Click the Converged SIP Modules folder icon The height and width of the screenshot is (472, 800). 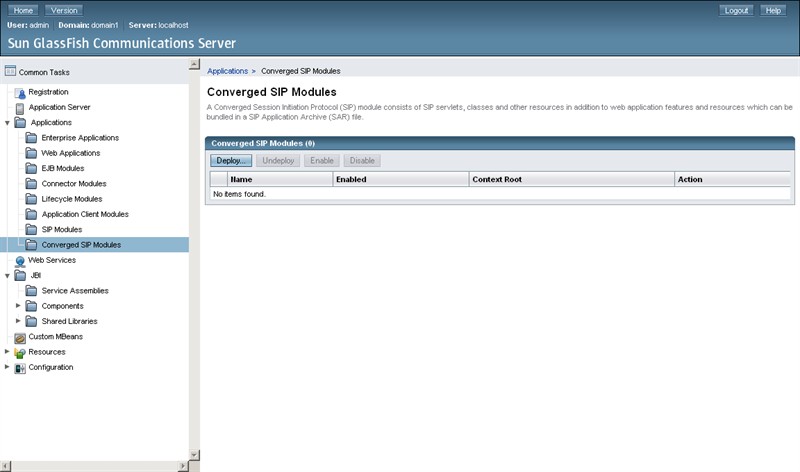pyautogui.click(x=31, y=245)
